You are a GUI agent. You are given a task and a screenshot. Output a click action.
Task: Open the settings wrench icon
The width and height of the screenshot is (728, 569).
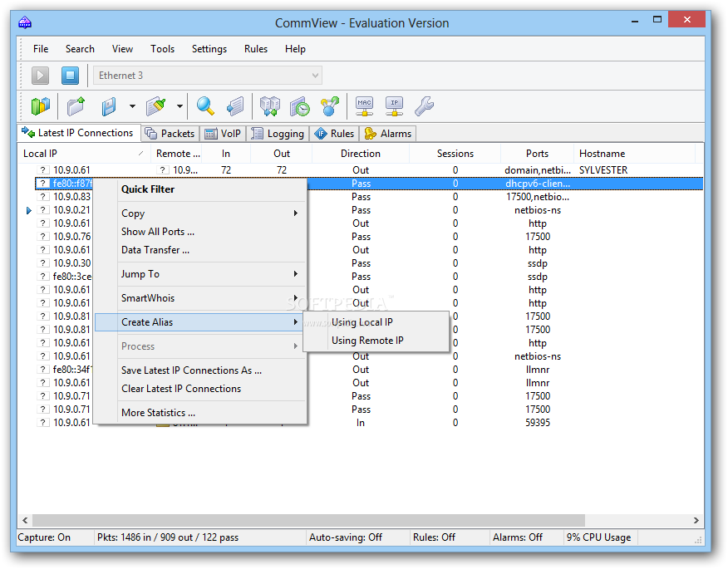[424, 106]
